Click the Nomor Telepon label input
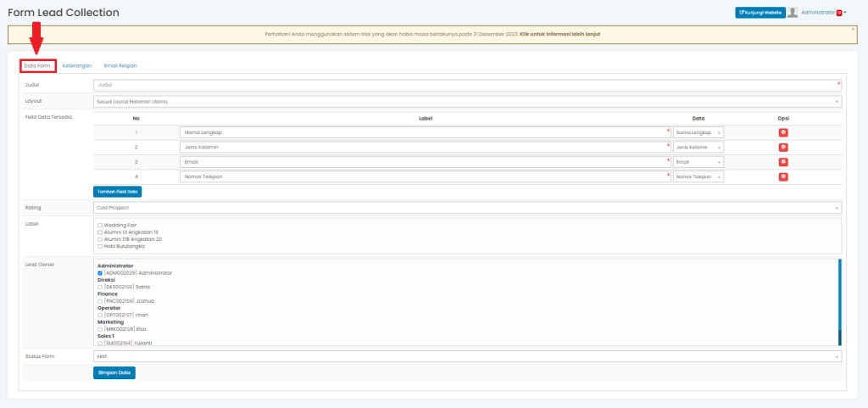Viewport: 868px width, 408px height. (x=426, y=176)
